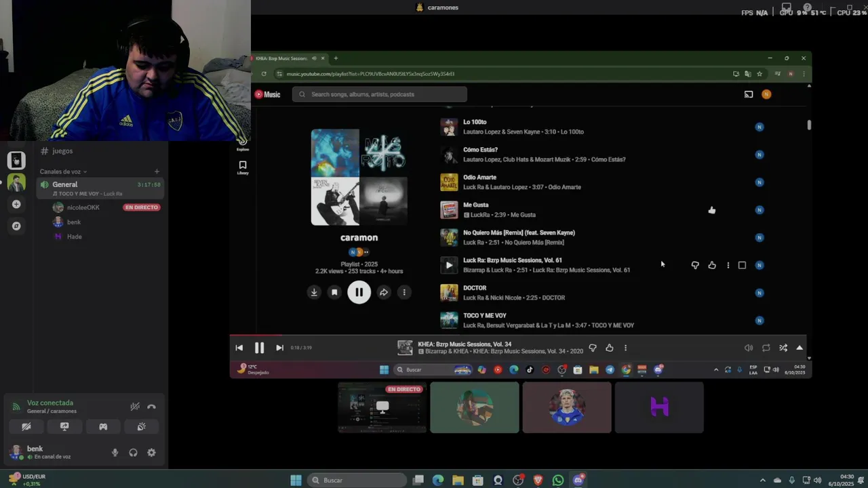Download the caramon playlist
The width and height of the screenshot is (868, 488).
tap(314, 292)
